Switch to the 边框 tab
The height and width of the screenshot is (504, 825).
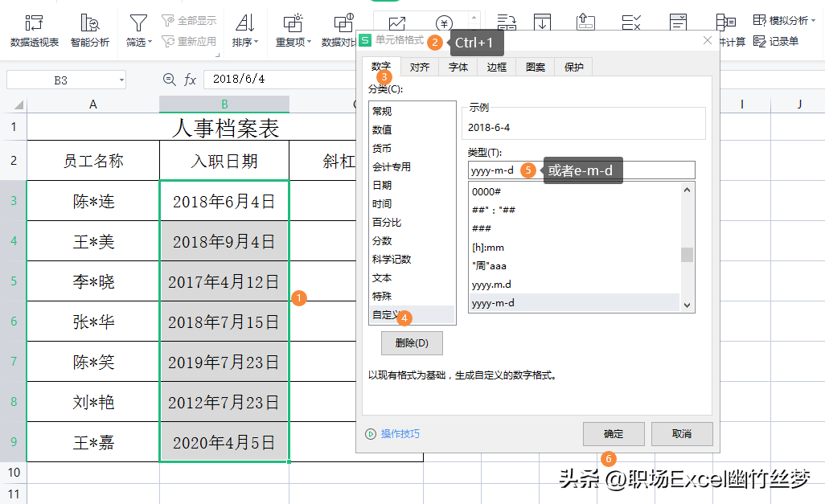click(x=496, y=67)
